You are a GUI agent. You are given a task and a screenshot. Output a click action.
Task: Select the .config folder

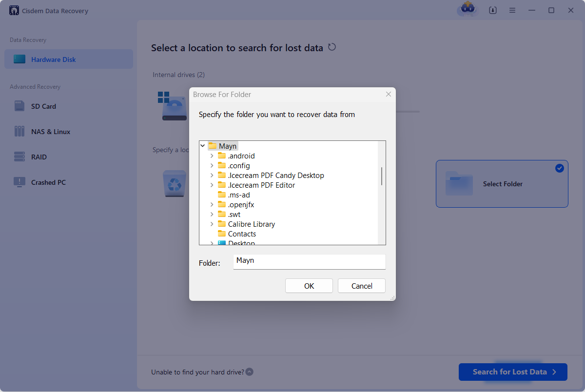click(x=239, y=165)
